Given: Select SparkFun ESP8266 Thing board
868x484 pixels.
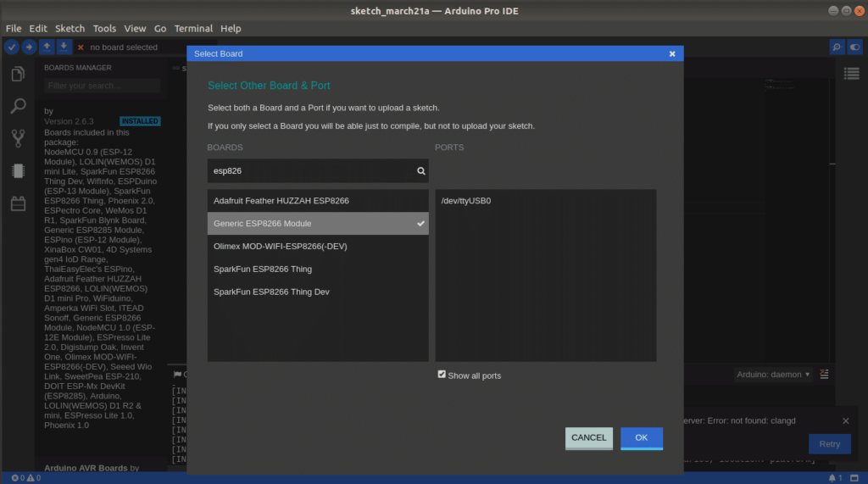Looking at the screenshot, I should (318, 269).
